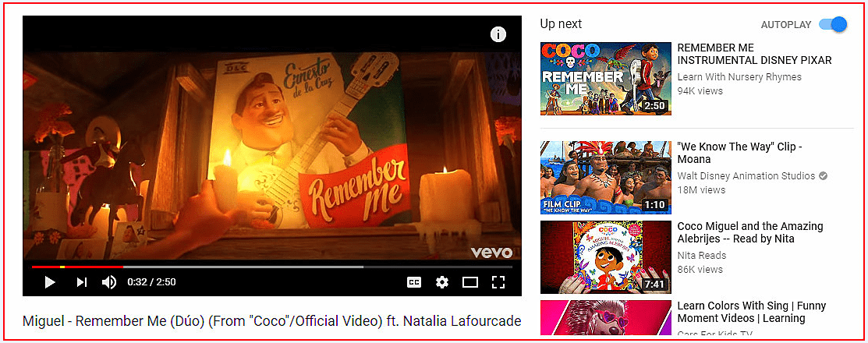Play the paused video
Image resolution: width=868 pixels, height=343 pixels.
tap(50, 282)
